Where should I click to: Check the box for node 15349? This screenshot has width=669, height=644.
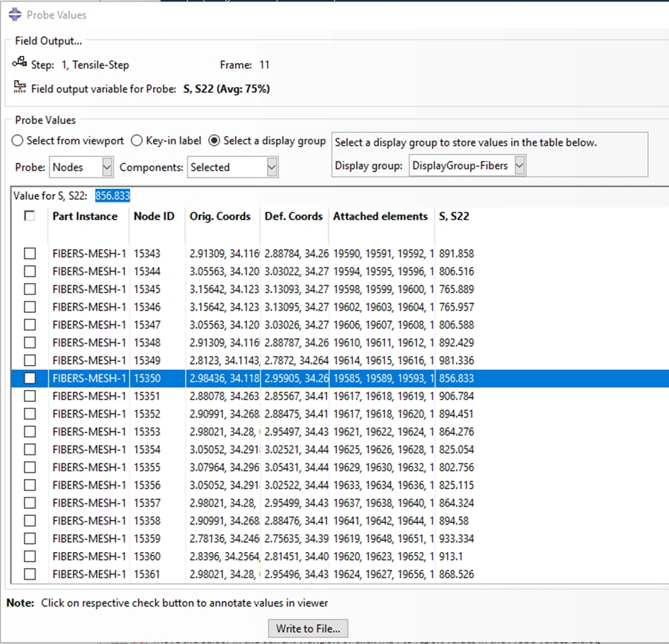click(x=30, y=360)
